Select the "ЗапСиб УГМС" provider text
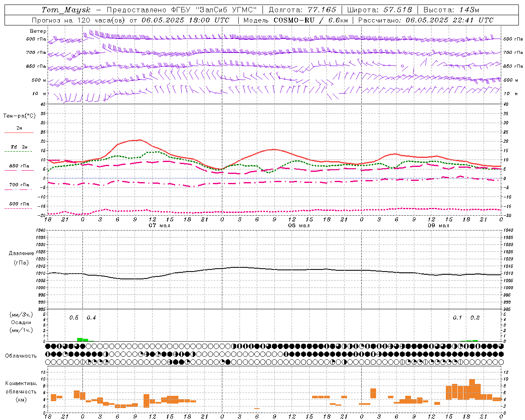Screen dimensions: 525x420 tap(227, 10)
